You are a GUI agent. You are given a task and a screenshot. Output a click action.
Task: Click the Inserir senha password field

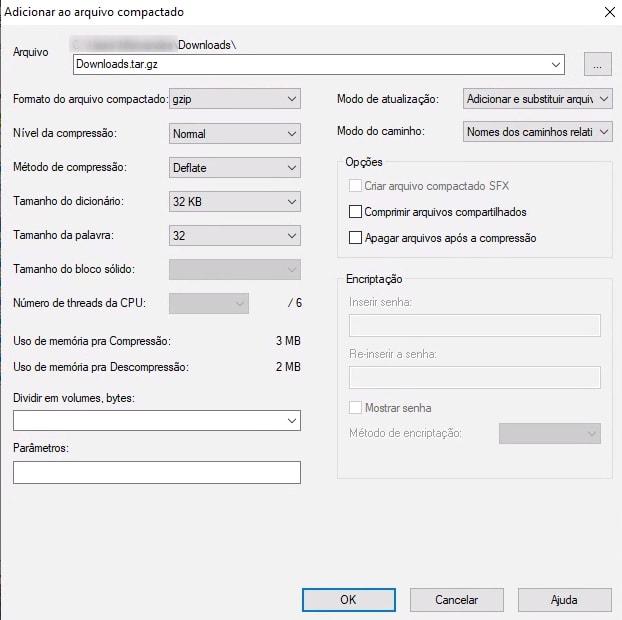click(x=474, y=325)
